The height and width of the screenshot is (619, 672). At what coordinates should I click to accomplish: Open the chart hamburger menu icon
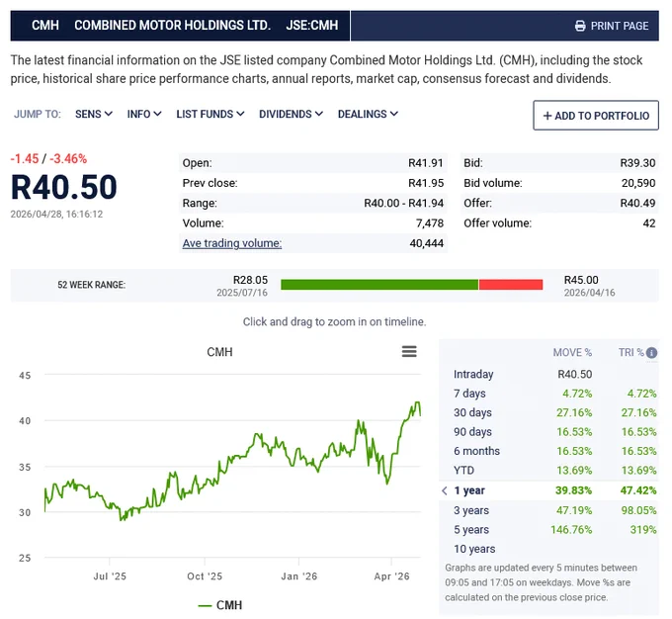409,352
